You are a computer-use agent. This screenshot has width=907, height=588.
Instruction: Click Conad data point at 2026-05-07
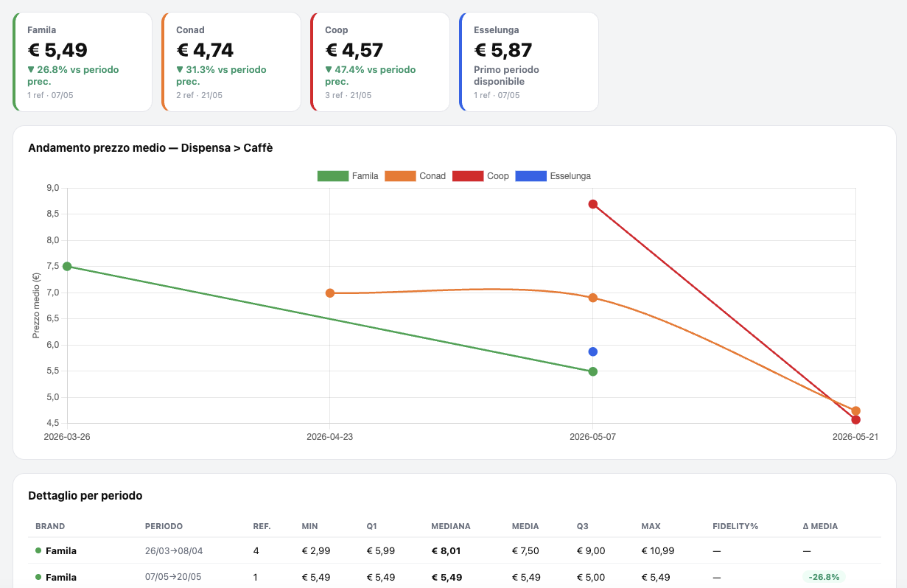[593, 298]
